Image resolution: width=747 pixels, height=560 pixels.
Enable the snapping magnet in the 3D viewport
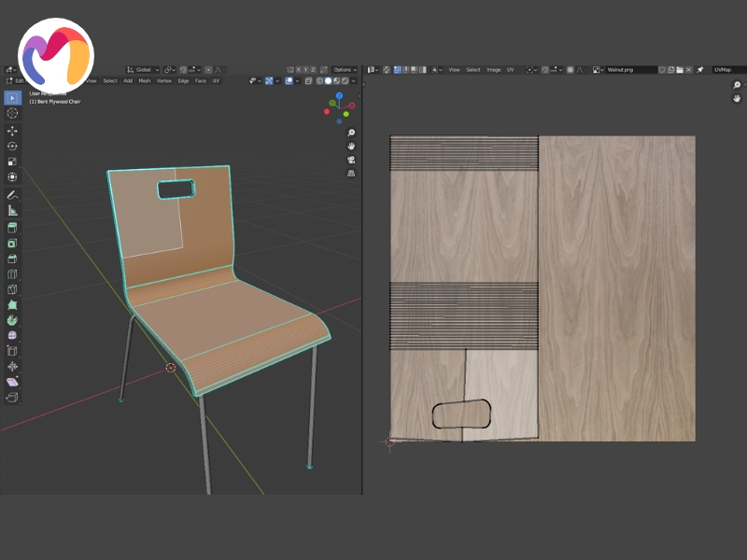pos(183,68)
